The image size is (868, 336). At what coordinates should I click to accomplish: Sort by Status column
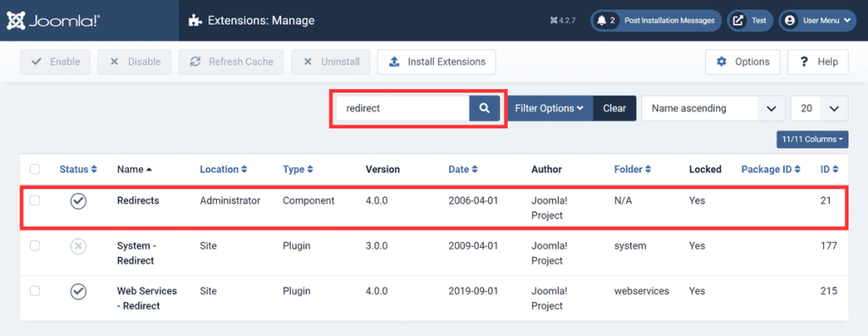78,169
